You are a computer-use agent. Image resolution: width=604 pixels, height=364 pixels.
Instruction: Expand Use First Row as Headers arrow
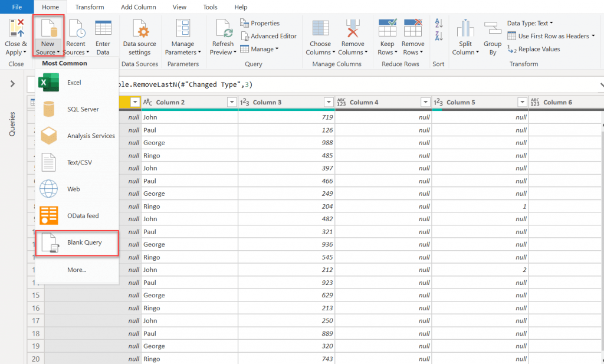tap(593, 36)
